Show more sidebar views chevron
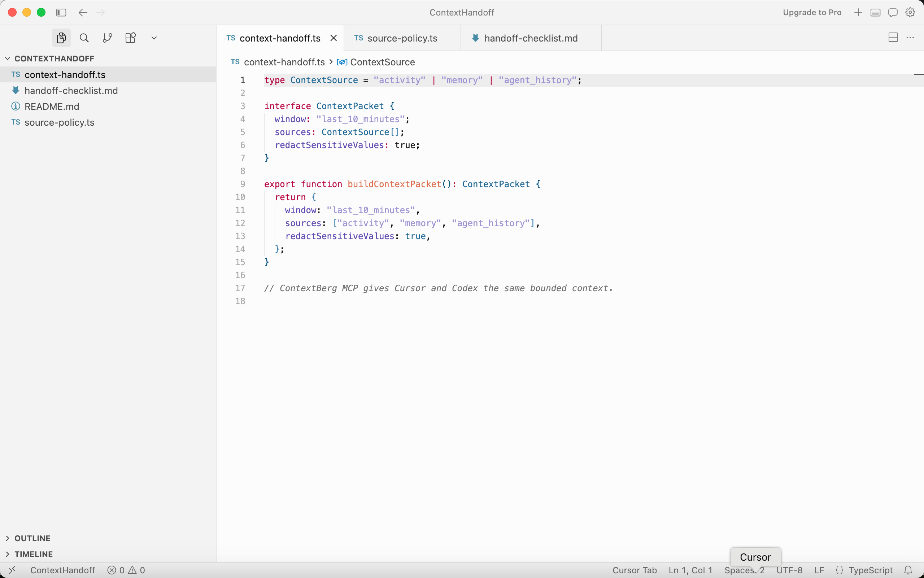924x578 pixels. tap(154, 38)
